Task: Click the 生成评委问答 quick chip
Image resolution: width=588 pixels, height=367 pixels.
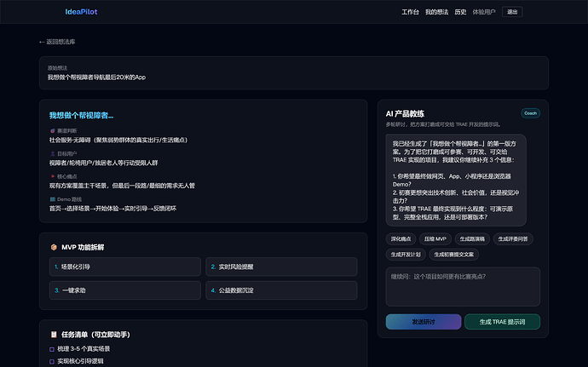Action: pyautogui.click(x=513, y=238)
